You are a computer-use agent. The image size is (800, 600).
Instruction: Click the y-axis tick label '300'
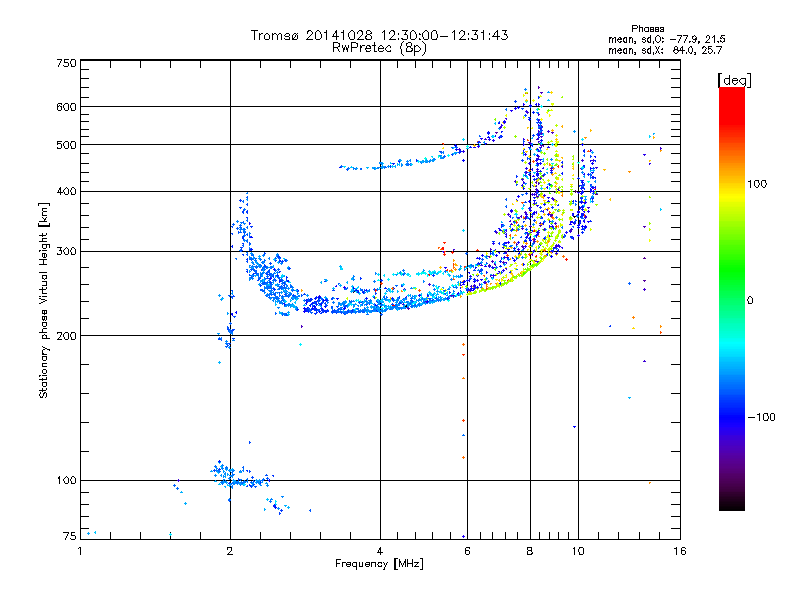pos(66,252)
